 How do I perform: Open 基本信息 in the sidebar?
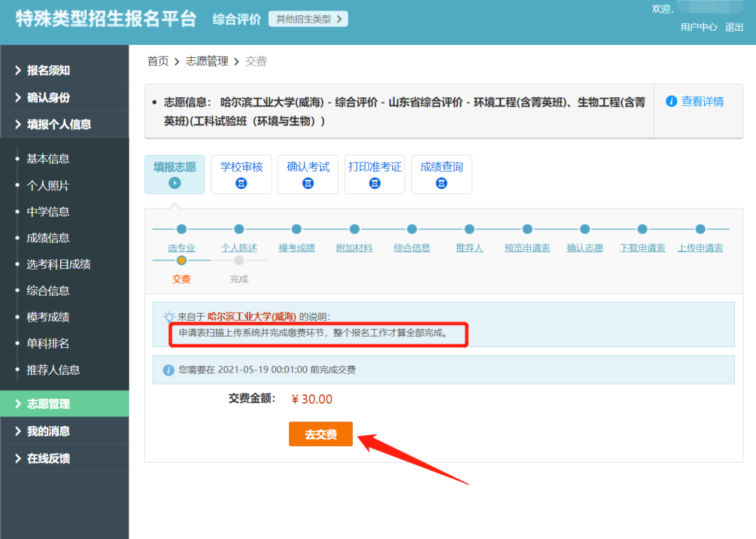click(48, 159)
